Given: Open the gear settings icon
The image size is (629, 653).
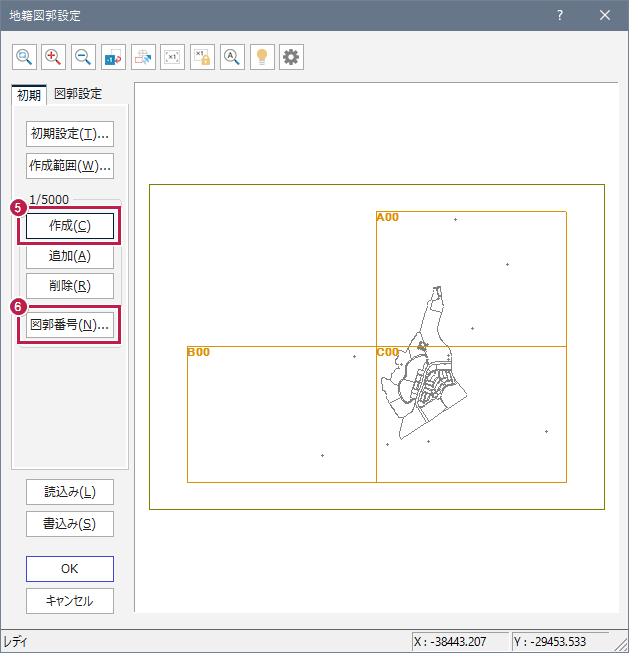Looking at the screenshot, I should pyautogui.click(x=291, y=57).
